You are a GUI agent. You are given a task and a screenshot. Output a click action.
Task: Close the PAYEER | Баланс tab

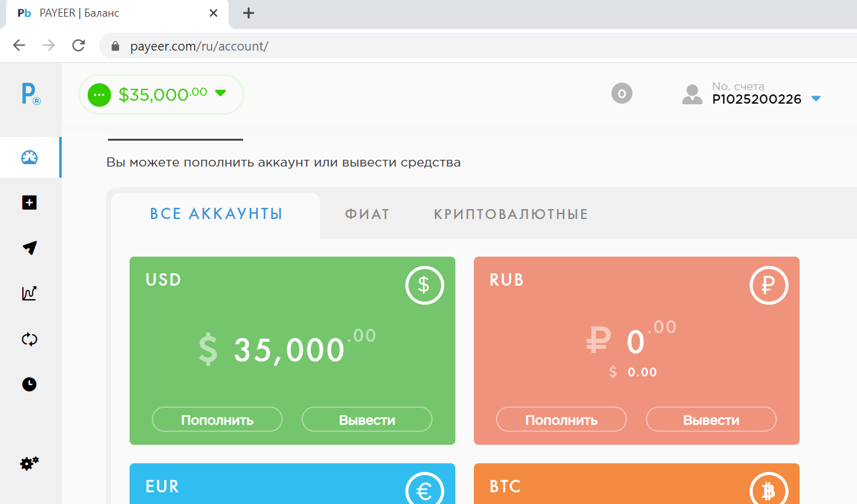213,13
